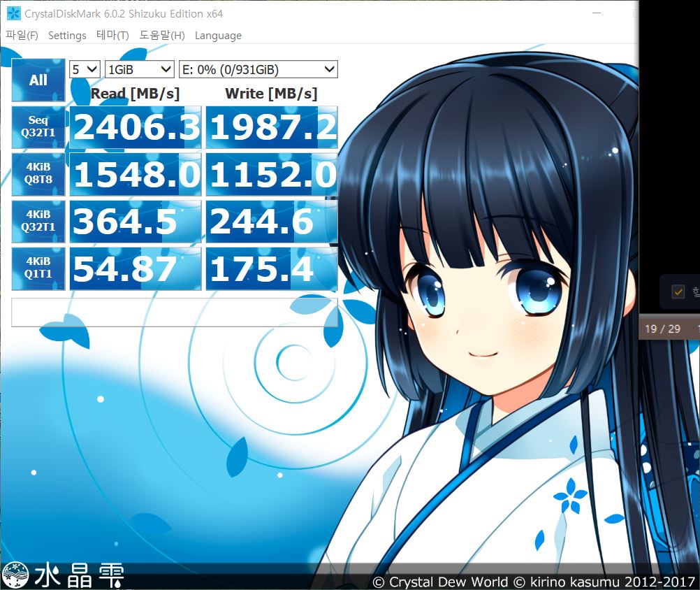Image resolution: width=700 pixels, height=590 pixels.
Task: Select the Seq write result 1987.2
Action: (272, 127)
